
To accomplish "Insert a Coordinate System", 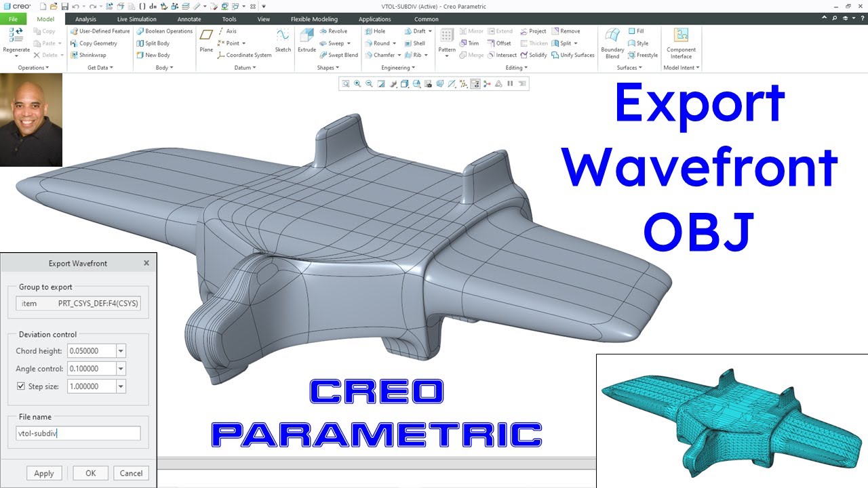I will 244,55.
